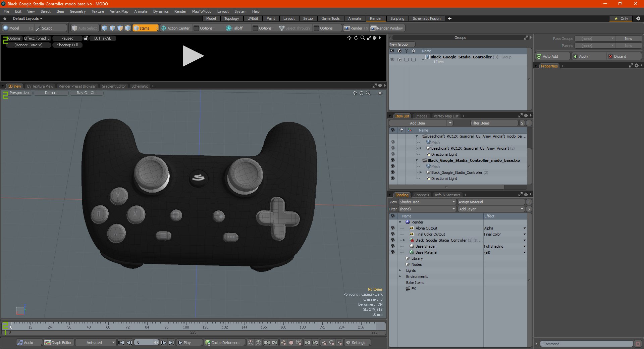Click the preview pan/move icon
The width and height of the screenshot is (644, 349).
click(349, 38)
